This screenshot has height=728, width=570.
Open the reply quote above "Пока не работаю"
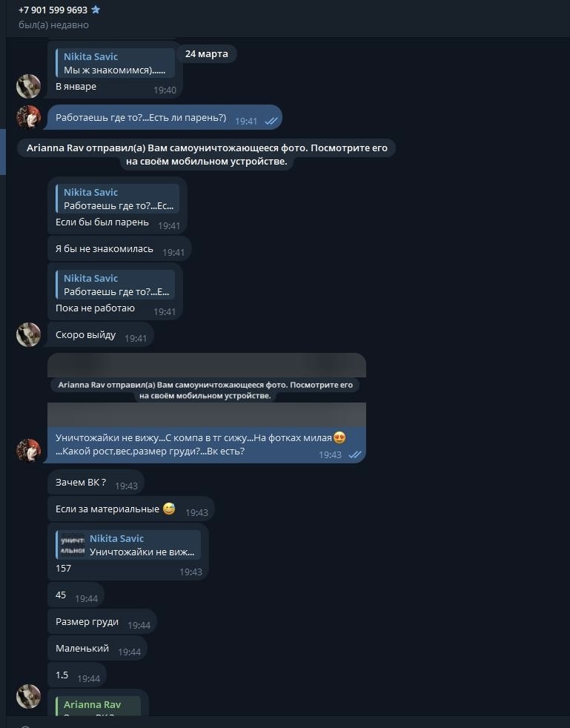pyautogui.click(x=117, y=285)
